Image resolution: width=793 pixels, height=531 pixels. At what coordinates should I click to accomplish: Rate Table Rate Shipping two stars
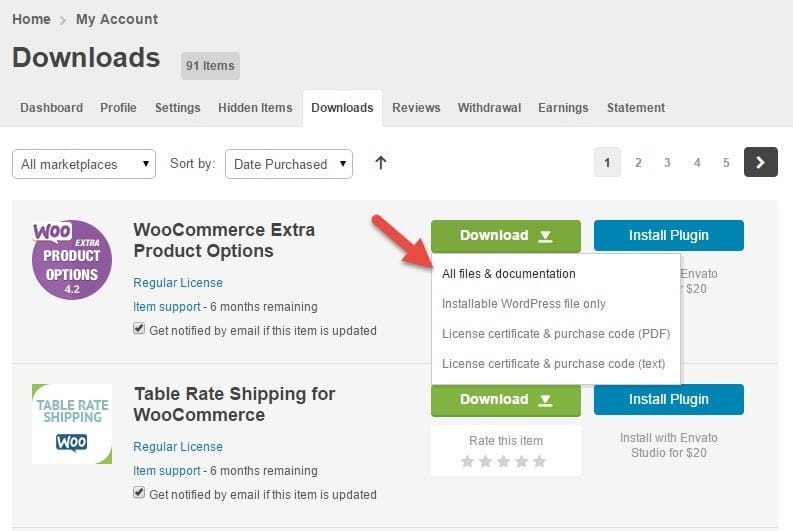pos(486,461)
